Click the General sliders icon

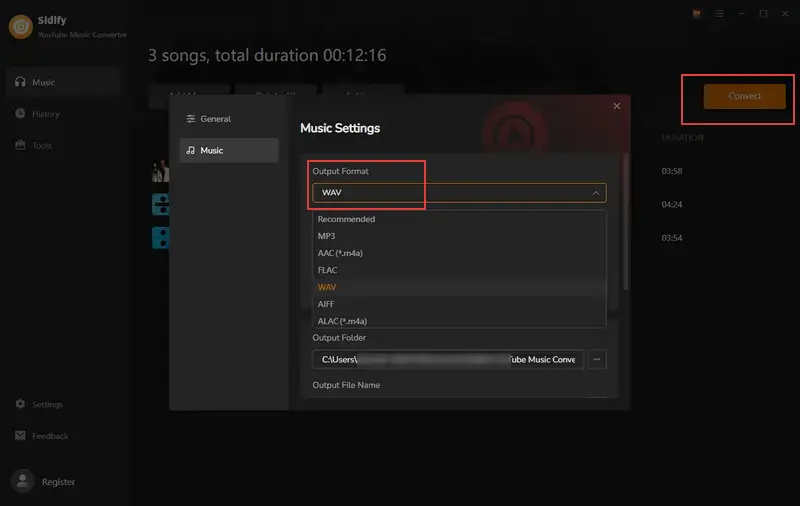click(190, 119)
